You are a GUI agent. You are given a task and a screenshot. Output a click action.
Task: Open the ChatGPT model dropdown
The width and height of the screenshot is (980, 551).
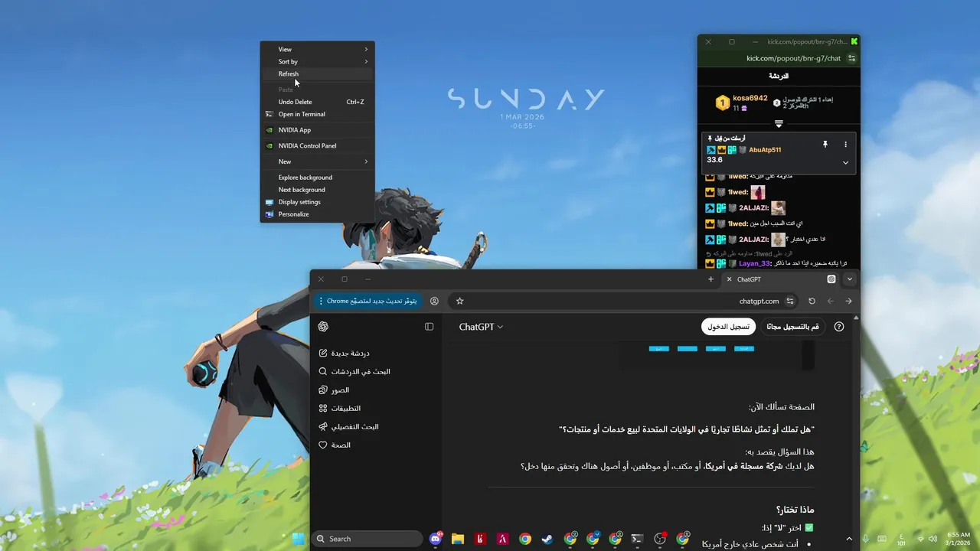click(481, 327)
